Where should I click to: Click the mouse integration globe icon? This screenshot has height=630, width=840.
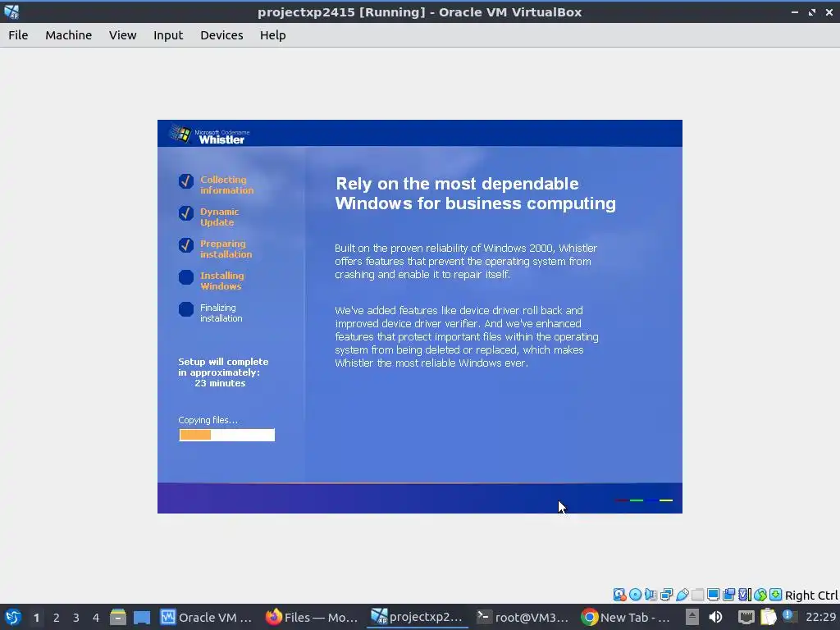click(760, 595)
